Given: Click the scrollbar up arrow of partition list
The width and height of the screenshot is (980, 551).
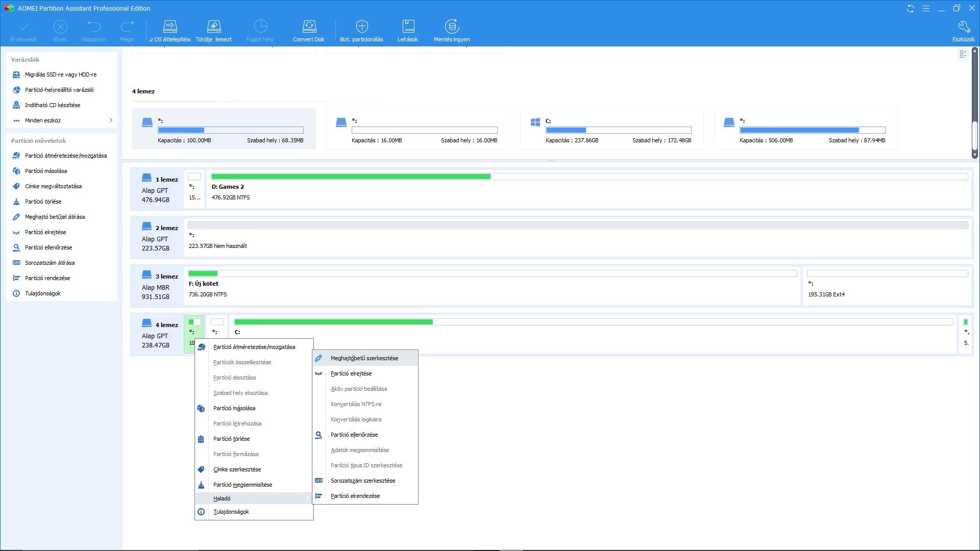Looking at the screenshot, I should click(x=974, y=51).
